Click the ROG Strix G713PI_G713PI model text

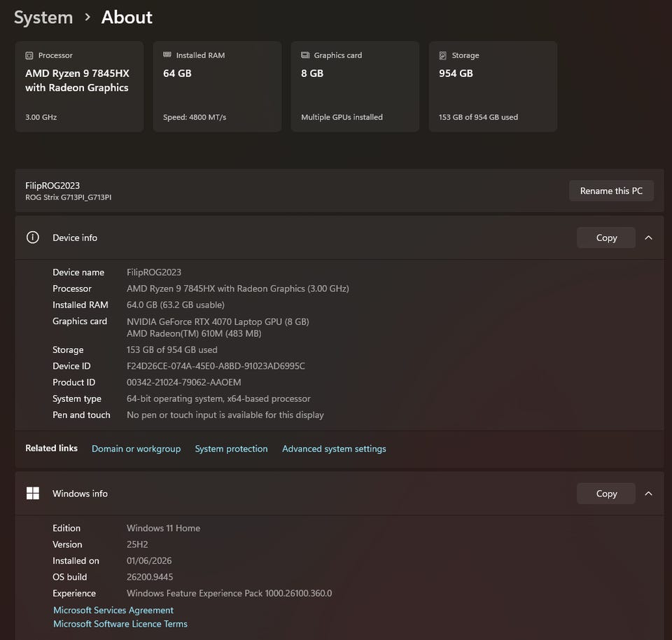(x=68, y=197)
